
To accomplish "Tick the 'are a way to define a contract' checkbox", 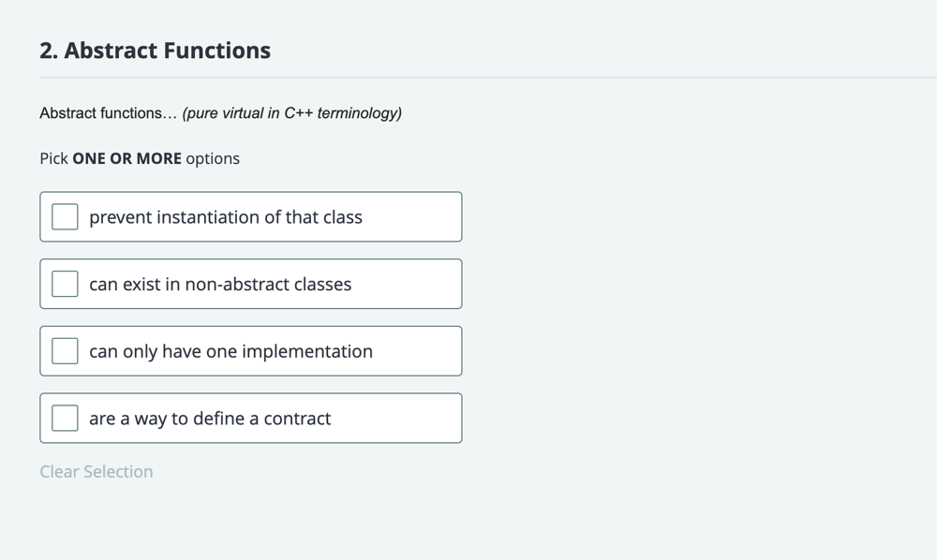I will point(65,418).
